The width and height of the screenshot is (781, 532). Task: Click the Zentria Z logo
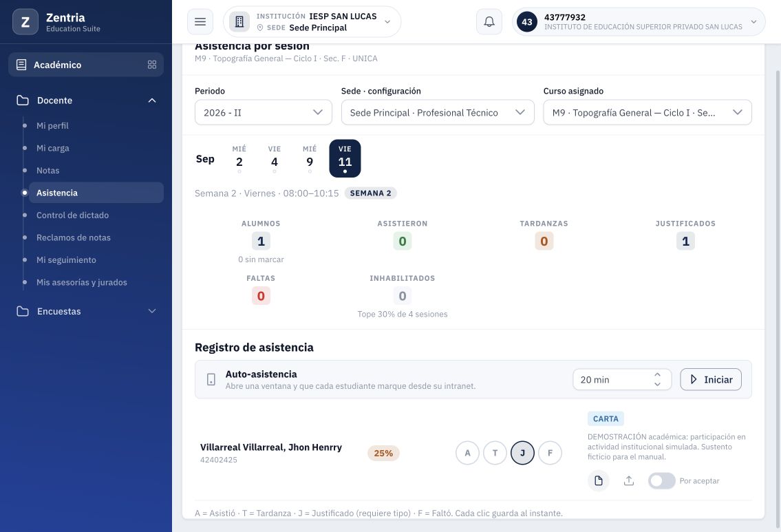coord(25,22)
